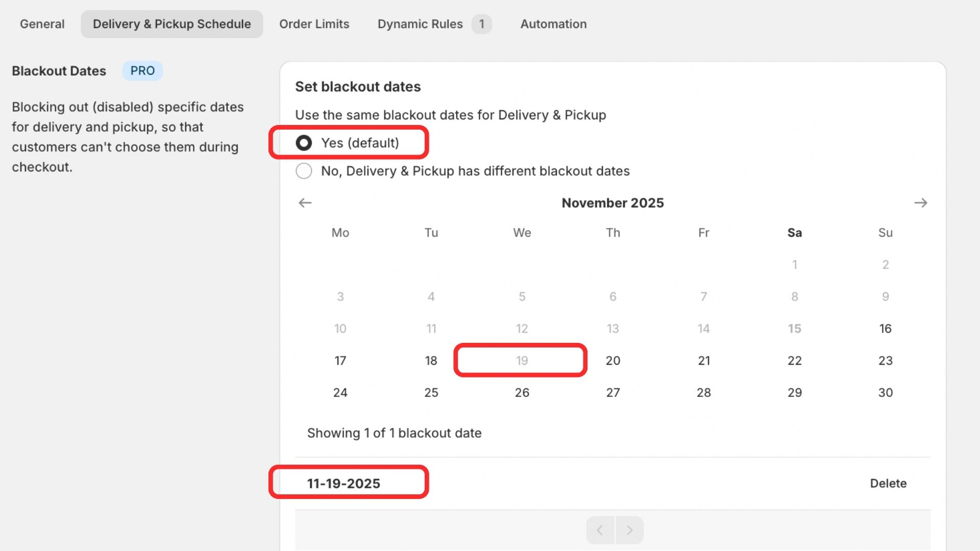Screen dimensions: 980x551
Task: Go to next month in calendar
Action: (920, 203)
